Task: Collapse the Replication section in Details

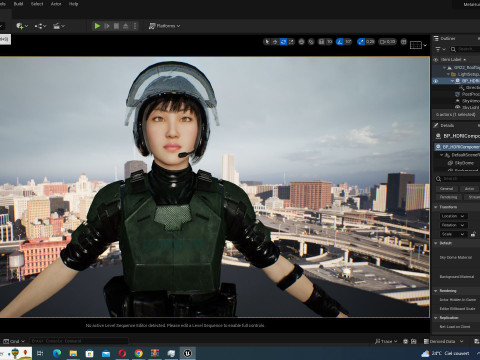Action: pyautogui.click(x=436, y=318)
